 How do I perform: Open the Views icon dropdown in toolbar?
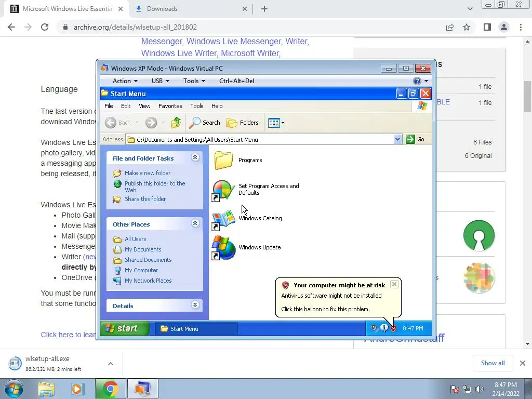click(x=276, y=123)
